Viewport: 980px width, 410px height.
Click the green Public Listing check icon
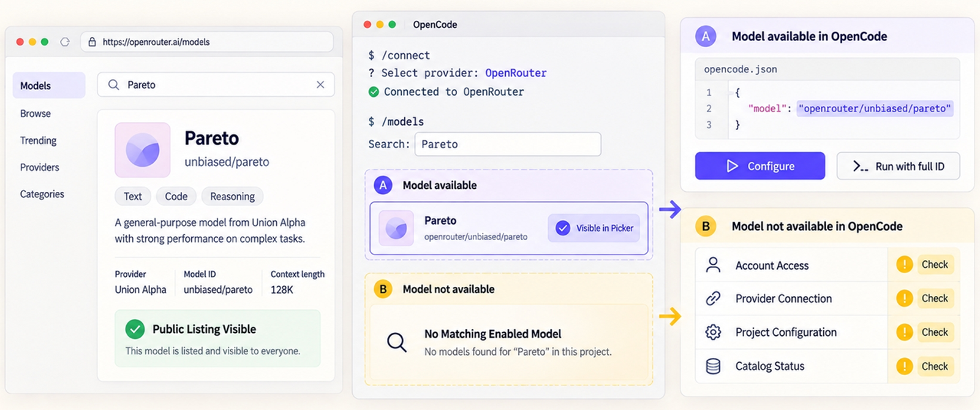[135, 329]
